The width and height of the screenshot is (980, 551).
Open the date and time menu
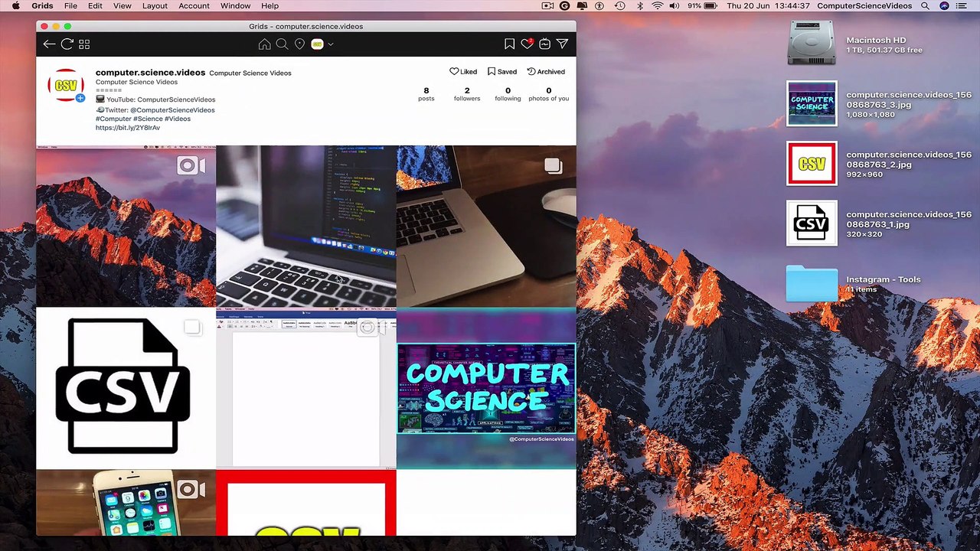[x=768, y=6]
